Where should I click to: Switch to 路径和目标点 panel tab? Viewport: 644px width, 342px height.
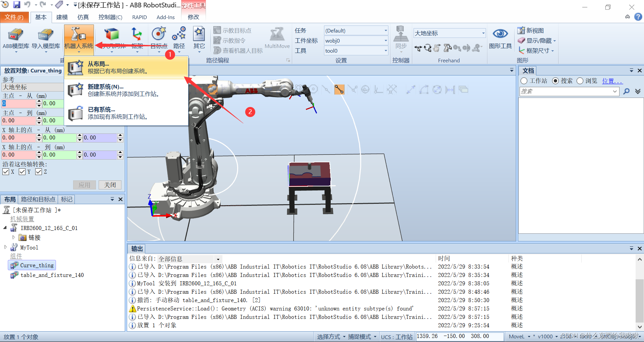click(38, 199)
